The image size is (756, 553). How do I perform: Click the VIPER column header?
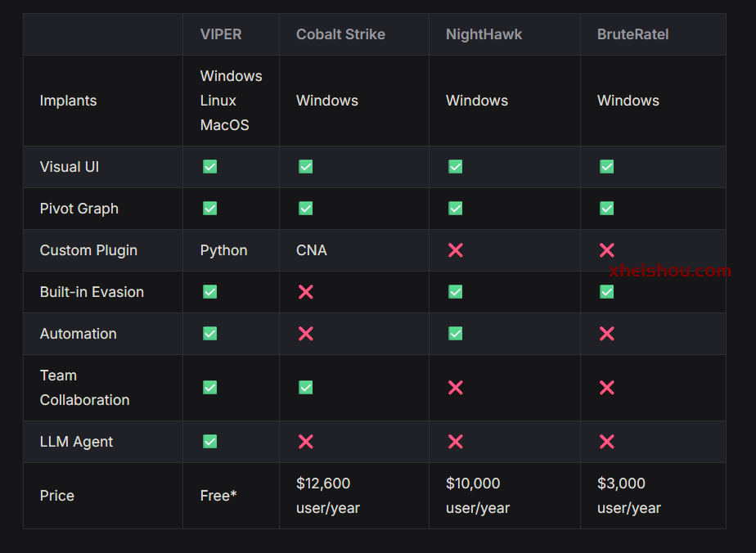221,34
